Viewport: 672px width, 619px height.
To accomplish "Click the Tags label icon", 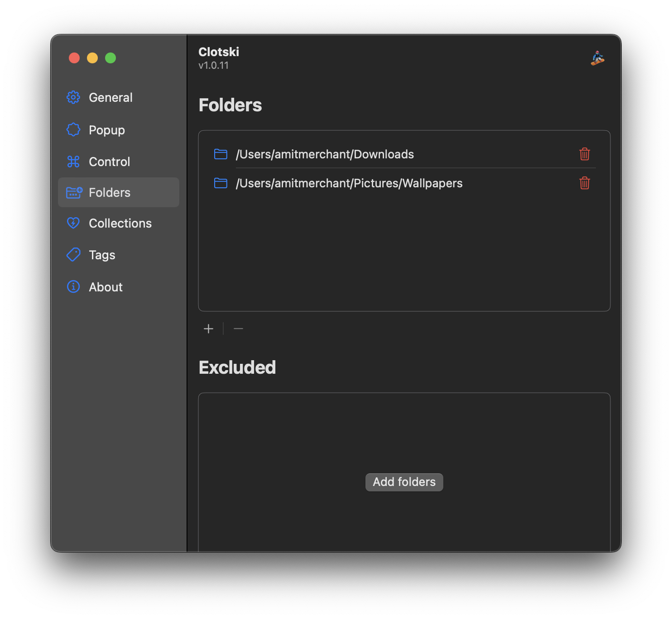I will coord(73,255).
